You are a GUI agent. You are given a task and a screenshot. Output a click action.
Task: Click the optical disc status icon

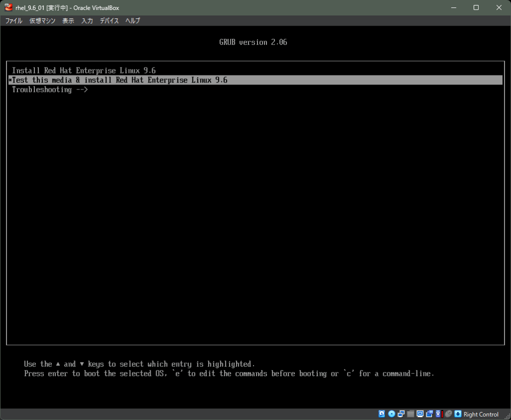click(x=392, y=414)
